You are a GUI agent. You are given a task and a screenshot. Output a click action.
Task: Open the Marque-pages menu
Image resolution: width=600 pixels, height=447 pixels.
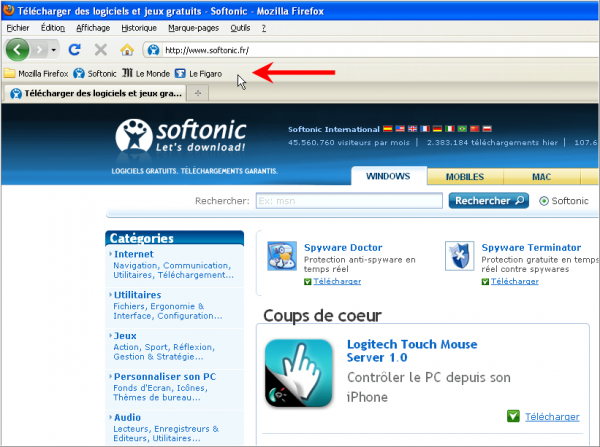click(x=193, y=27)
